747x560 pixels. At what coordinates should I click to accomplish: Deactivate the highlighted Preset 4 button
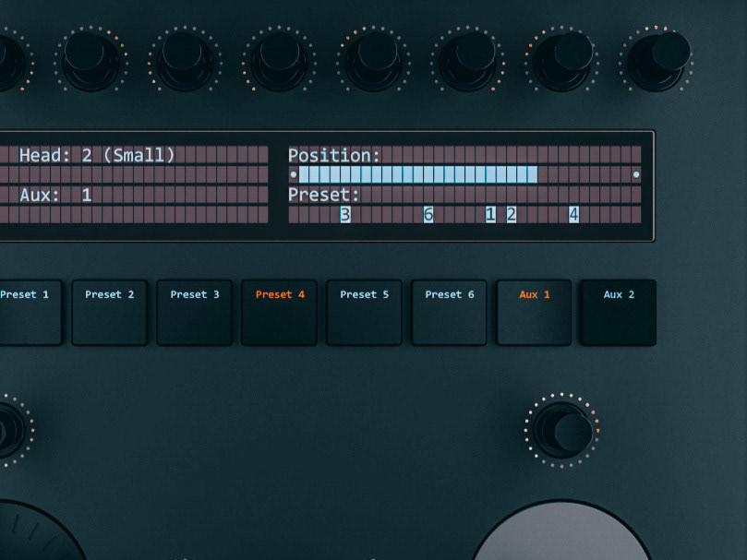279,312
